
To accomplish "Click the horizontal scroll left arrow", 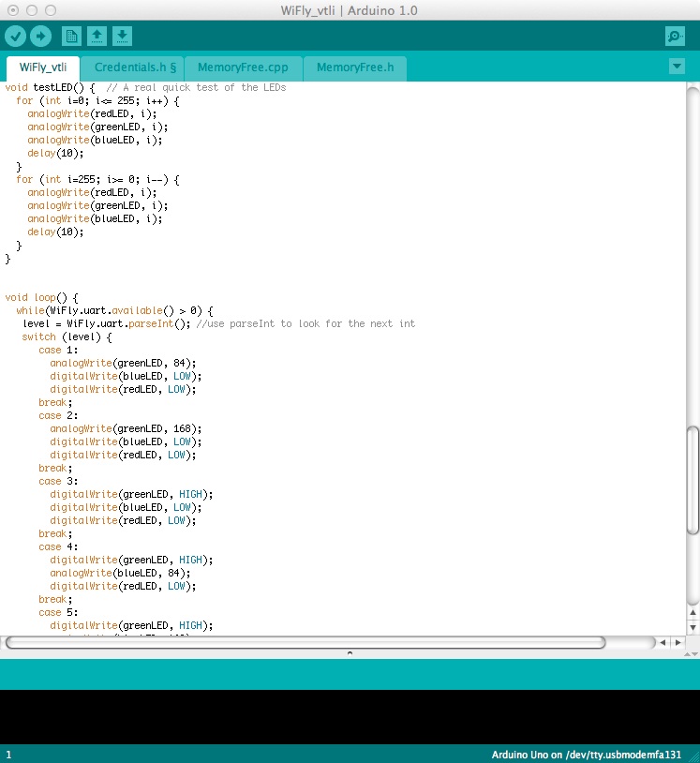I will click(x=663, y=642).
